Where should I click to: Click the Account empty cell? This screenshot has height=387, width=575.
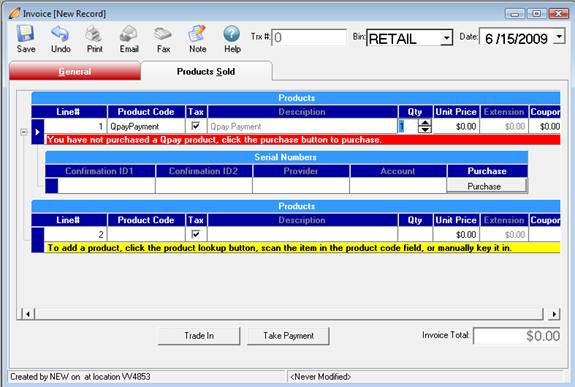point(398,186)
